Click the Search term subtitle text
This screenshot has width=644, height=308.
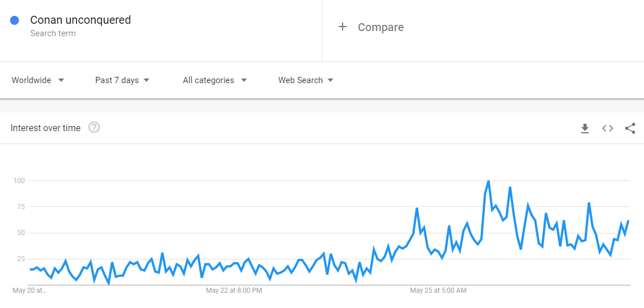(52, 33)
